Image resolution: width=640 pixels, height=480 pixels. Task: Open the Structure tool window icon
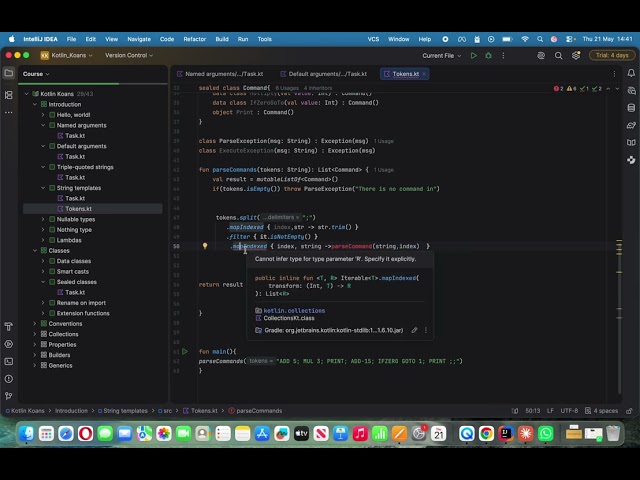pyautogui.click(x=9, y=95)
